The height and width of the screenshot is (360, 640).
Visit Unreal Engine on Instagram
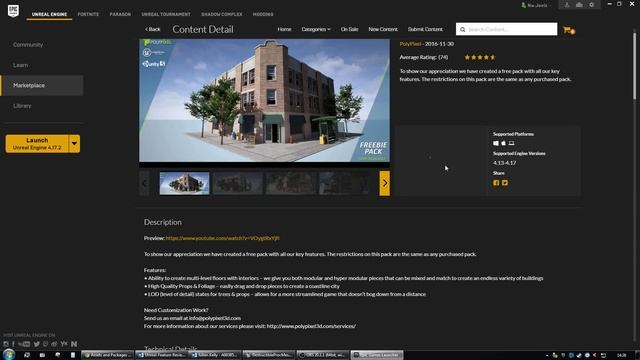pyautogui.click(x=6, y=344)
